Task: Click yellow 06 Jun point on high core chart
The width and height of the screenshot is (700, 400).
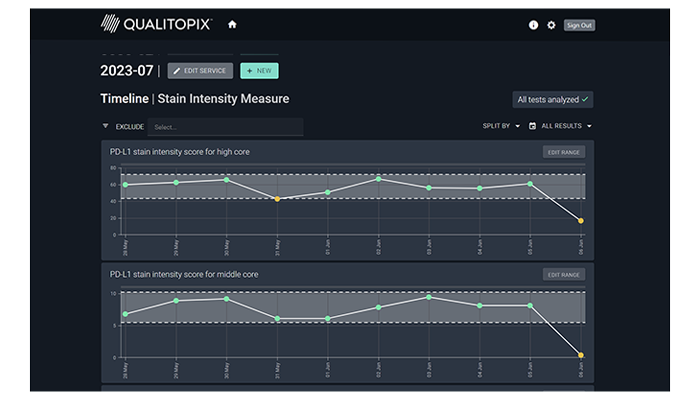Action: [581, 221]
